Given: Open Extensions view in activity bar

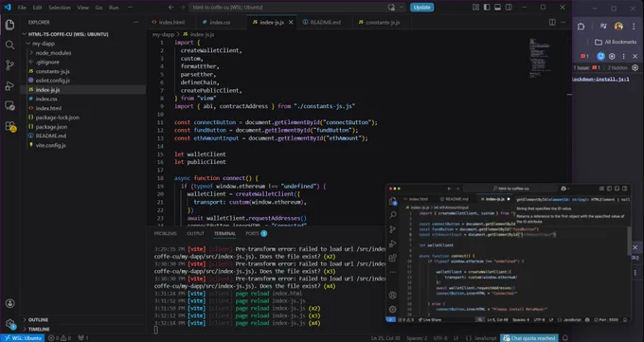Looking at the screenshot, I should point(9,126).
